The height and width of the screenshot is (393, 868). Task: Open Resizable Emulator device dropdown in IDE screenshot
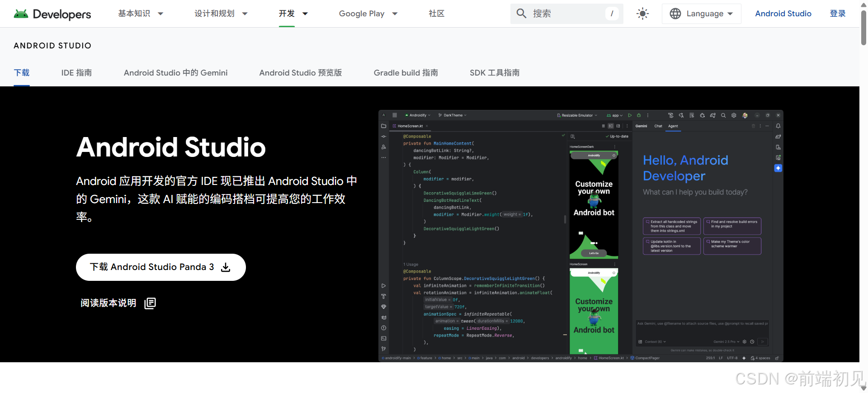pos(577,115)
